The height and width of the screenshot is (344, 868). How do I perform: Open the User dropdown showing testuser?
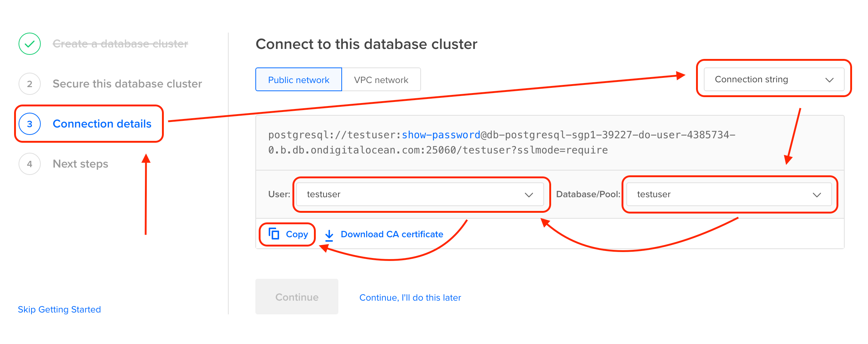pos(421,194)
